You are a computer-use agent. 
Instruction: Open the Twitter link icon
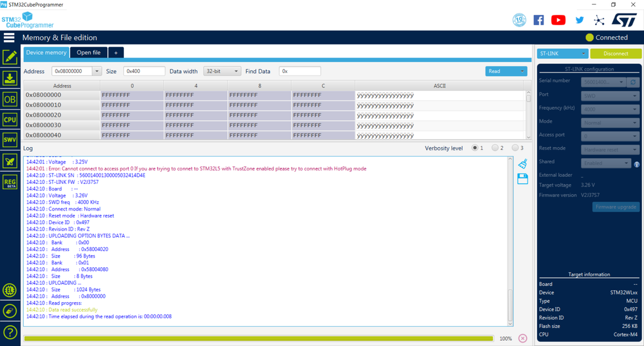coord(580,20)
